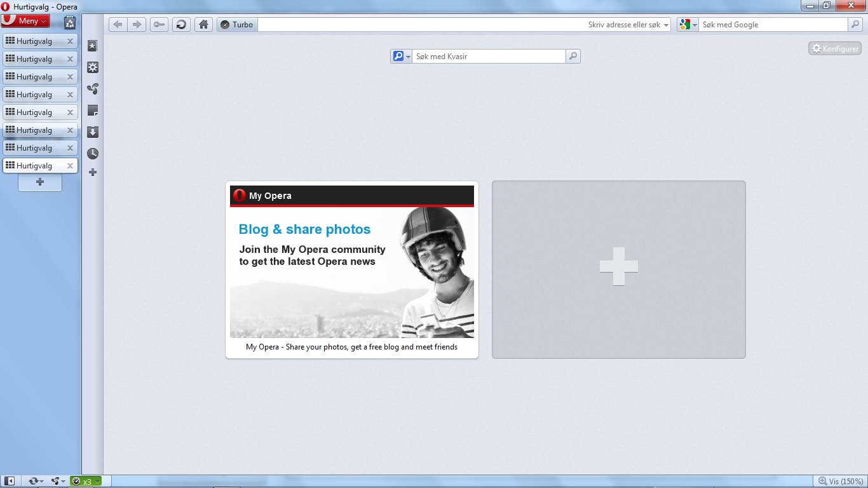Click the plus icon to add a panel

(x=93, y=172)
